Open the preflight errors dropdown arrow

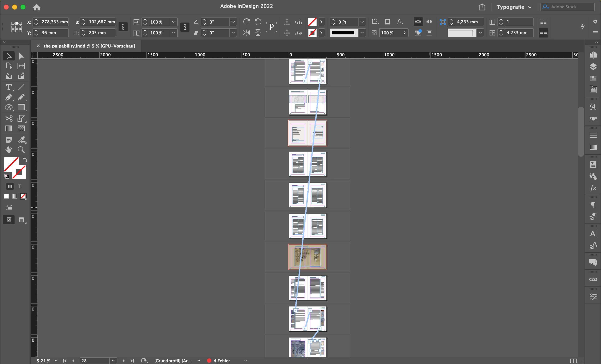[x=246, y=361]
